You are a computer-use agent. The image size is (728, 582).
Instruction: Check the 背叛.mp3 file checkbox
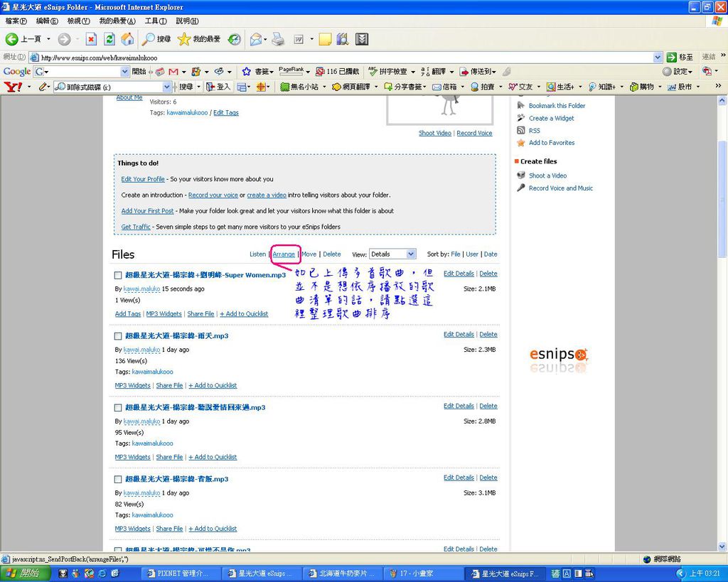118,479
